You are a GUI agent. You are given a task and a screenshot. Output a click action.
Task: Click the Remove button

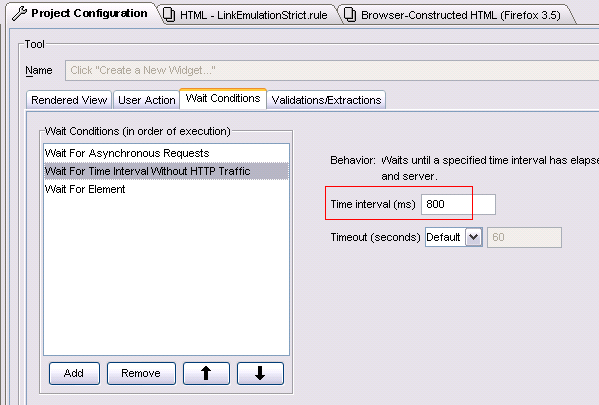(x=141, y=373)
